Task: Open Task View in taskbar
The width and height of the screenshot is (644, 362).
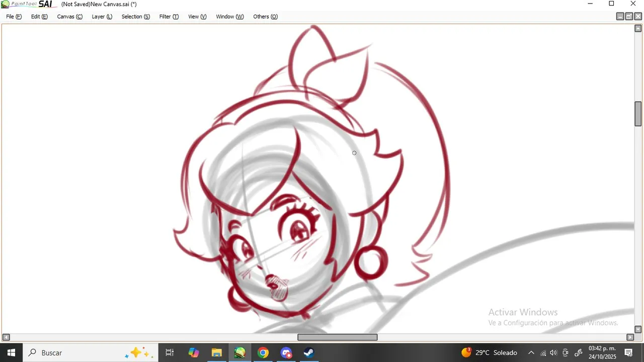Action: coord(170,352)
